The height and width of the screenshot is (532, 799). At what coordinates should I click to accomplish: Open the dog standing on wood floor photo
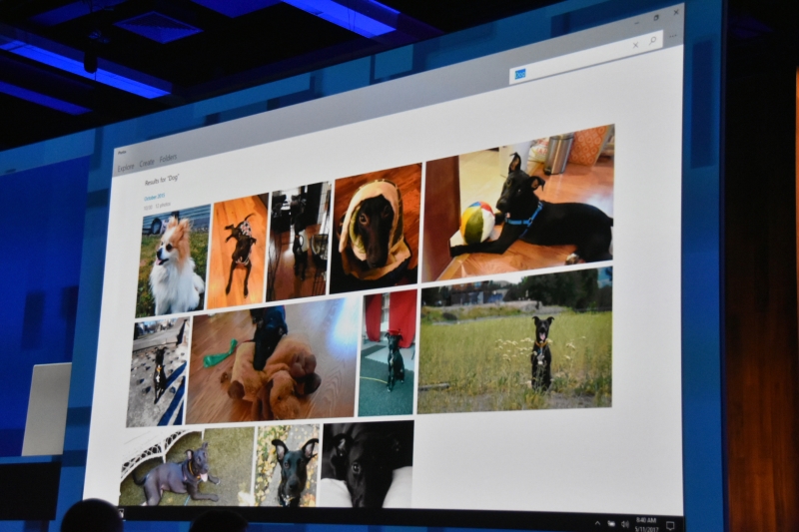point(238,252)
